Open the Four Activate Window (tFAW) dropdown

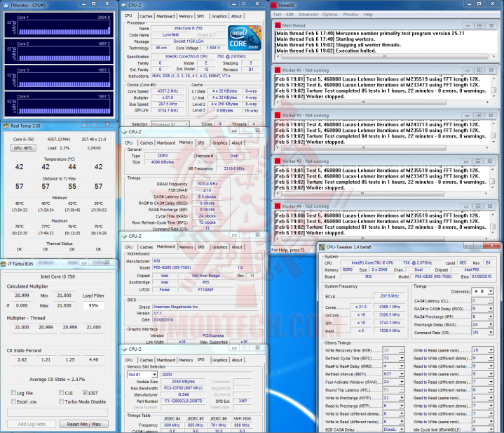click(x=402, y=382)
